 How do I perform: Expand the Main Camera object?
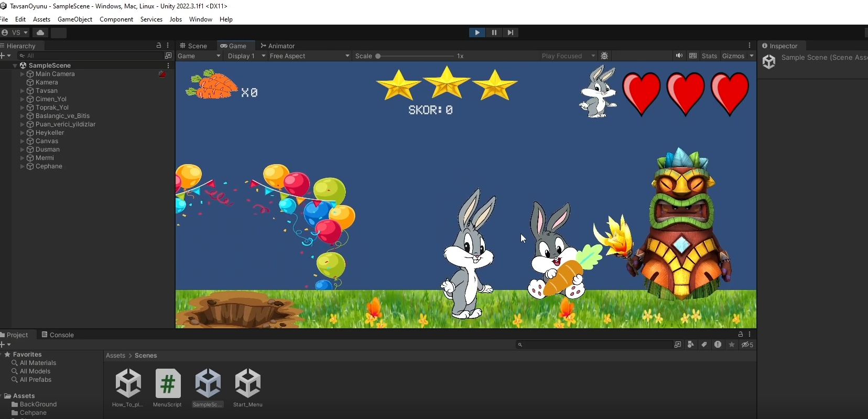(x=23, y=74)
